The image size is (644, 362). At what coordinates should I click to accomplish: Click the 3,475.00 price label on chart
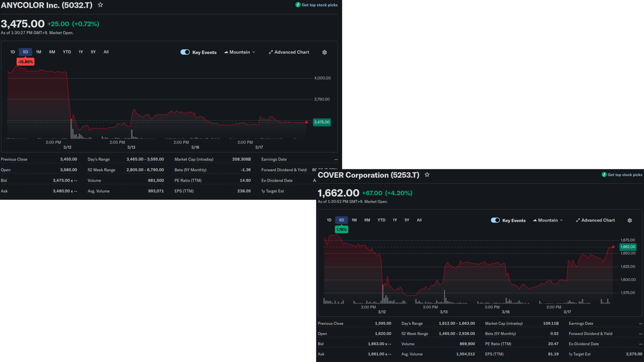[322, 122]
